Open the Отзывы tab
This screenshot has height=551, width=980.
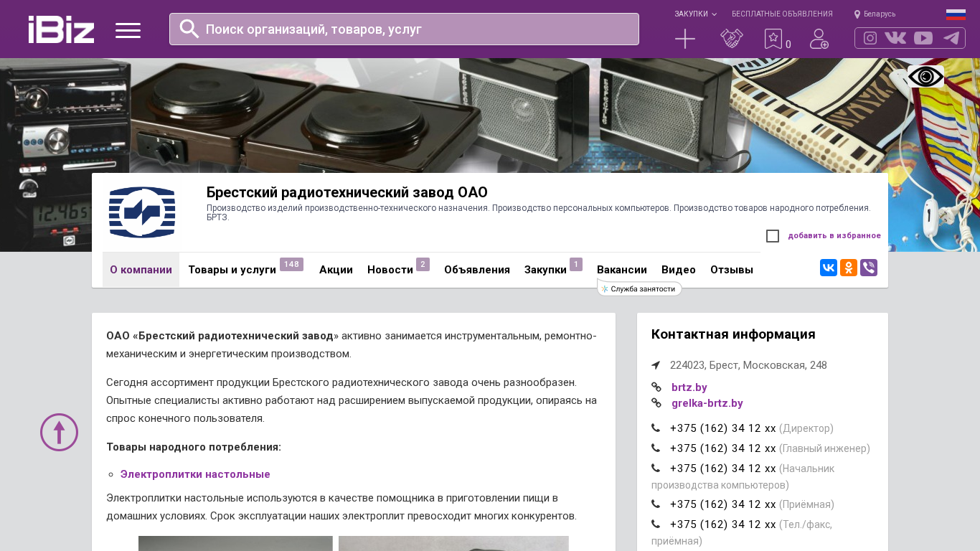(732, 270)
